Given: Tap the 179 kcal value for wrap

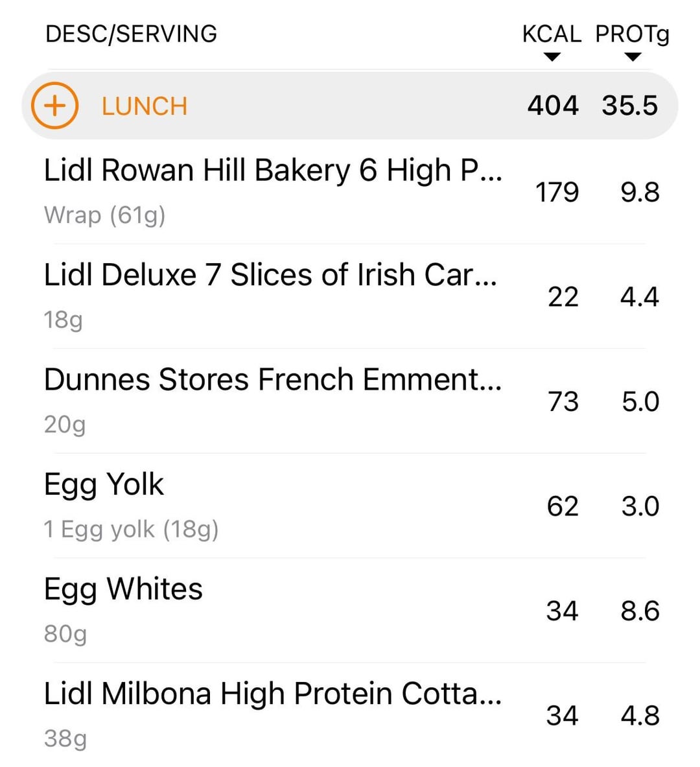Looking at the screenshot, I should pyautogui.click(x=557, y=193).
